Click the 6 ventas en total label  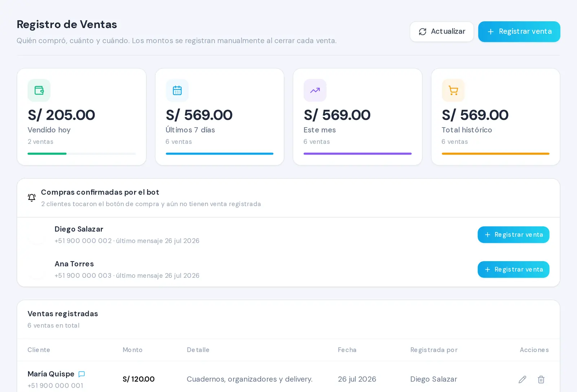(53, 325)
